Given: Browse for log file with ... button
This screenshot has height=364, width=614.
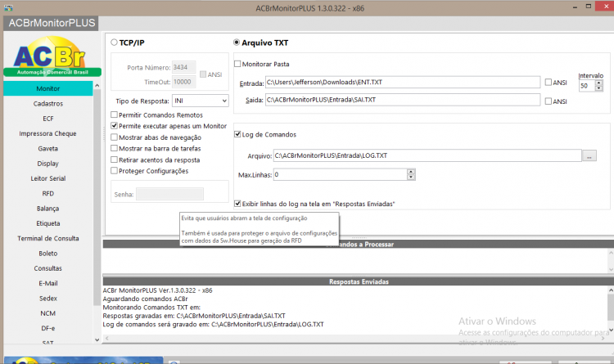Looking at the screenshot, I should click(589, 155).
